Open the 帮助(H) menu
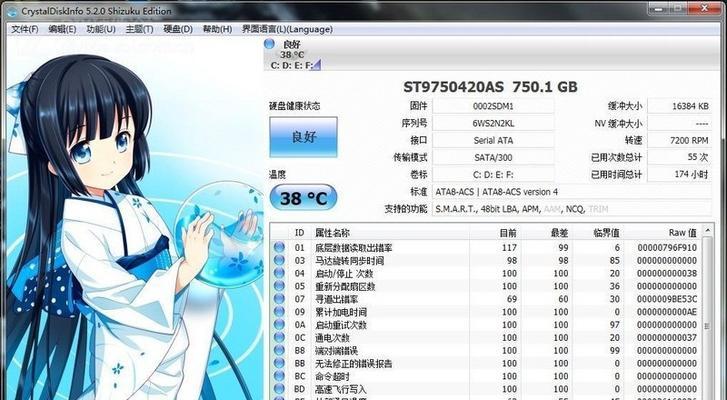Screen dimensions: 727x400 217,29
